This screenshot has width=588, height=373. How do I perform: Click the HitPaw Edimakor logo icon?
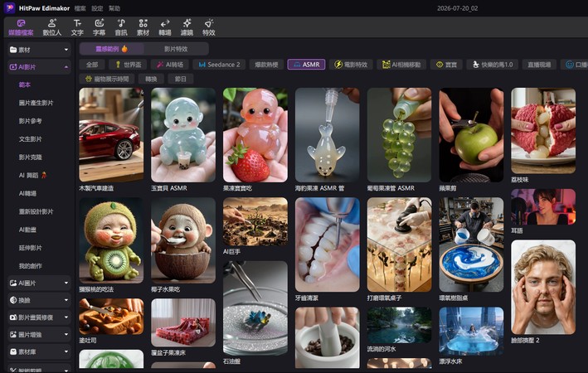pyautogui.click(x=9, y=7)
